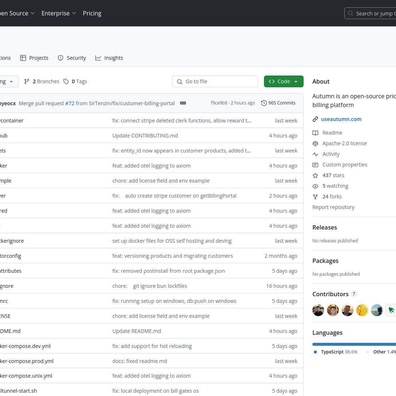The width and height of the screenshot is (396, 396).
Task: Open the 965 Commits history
Action: (278, 103)
